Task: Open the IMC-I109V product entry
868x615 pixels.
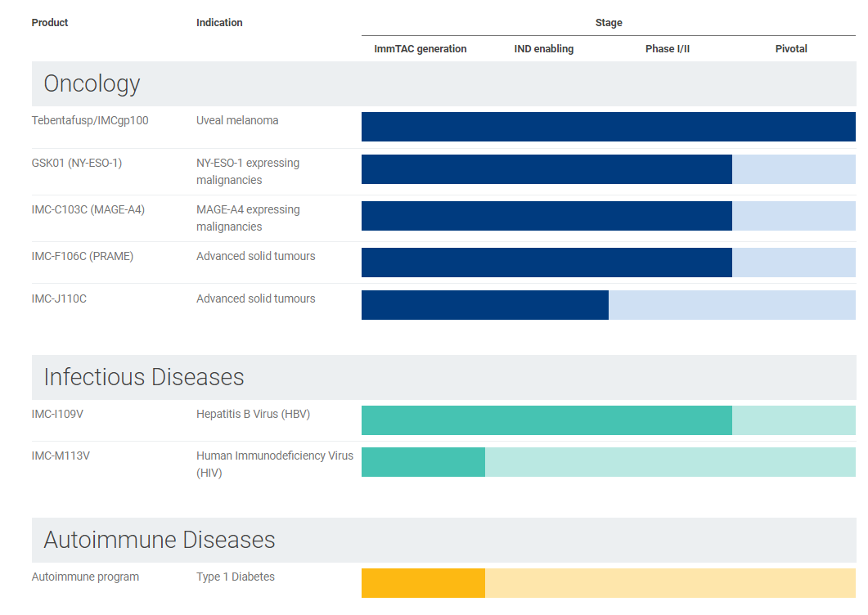Action: click(57, 414)
